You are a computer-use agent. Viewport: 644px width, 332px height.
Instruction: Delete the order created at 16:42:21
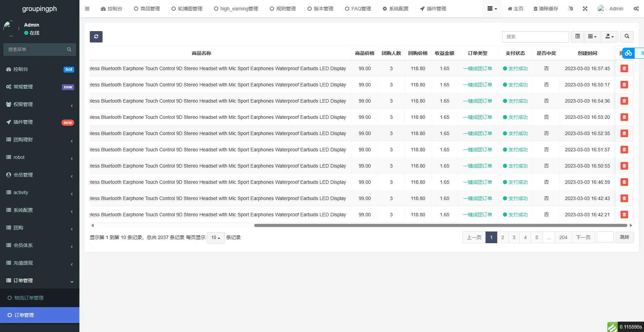click(x=624, y=215)
